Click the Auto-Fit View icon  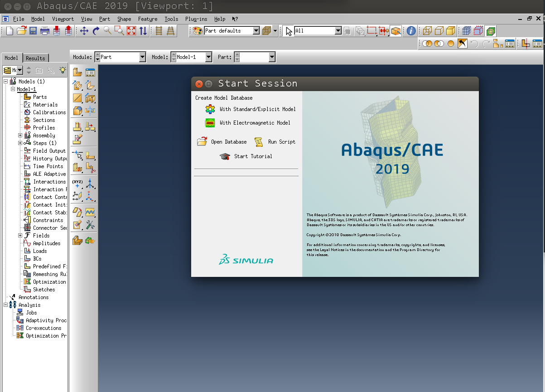click(131, 31)
